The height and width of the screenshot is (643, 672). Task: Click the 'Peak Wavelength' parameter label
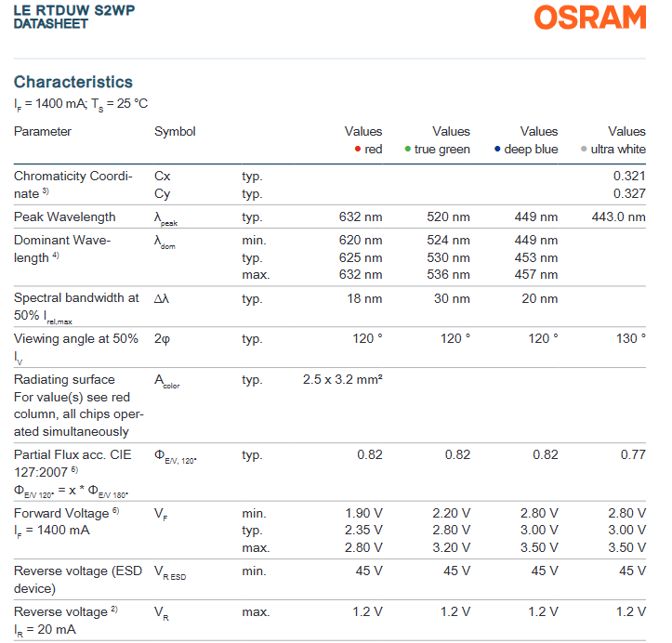(x=65, y=217)
